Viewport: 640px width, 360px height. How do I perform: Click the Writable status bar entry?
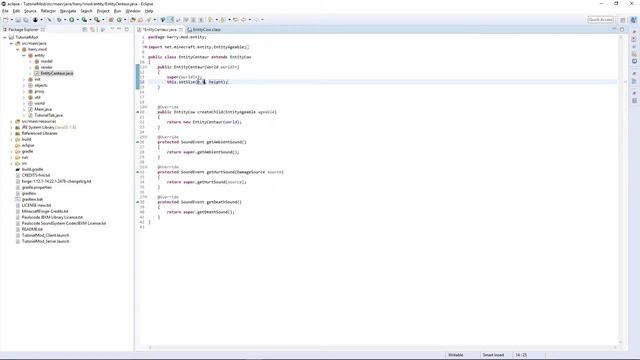pyautogui.click(x=456, y=355)
